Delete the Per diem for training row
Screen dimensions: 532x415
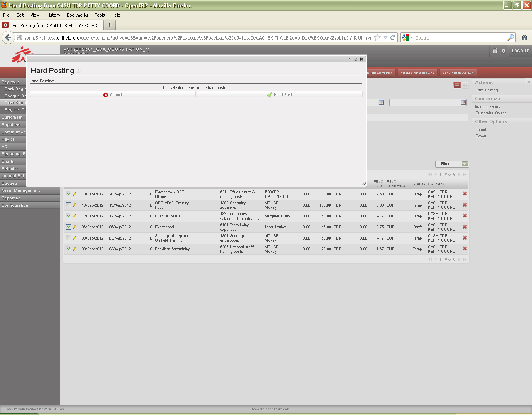pyautogui.click(x=465, y=249)
